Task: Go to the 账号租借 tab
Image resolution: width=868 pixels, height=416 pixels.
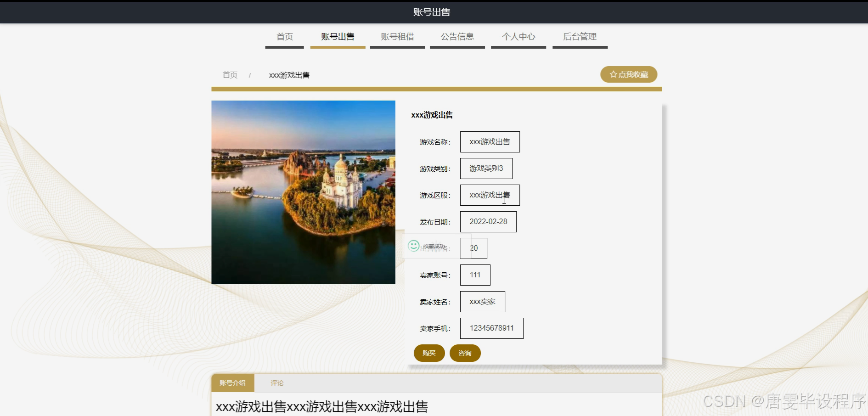Action: 398,37
